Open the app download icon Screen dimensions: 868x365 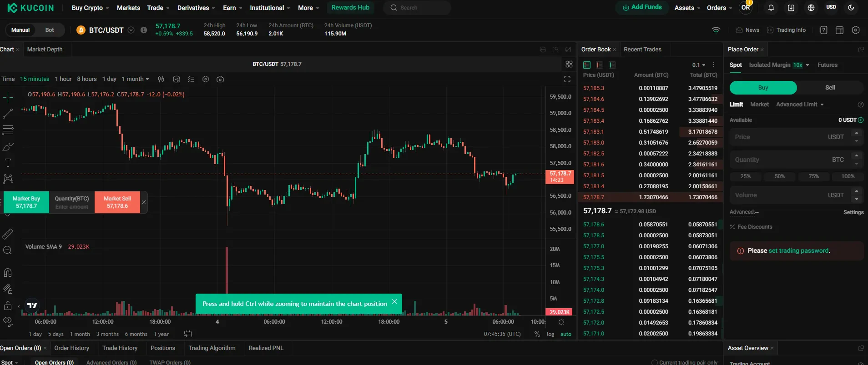[x=791, y=8]
